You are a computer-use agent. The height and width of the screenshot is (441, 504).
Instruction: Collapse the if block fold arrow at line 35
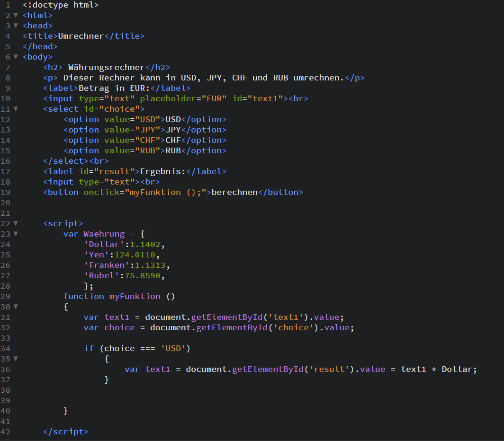tap(16, 359)
